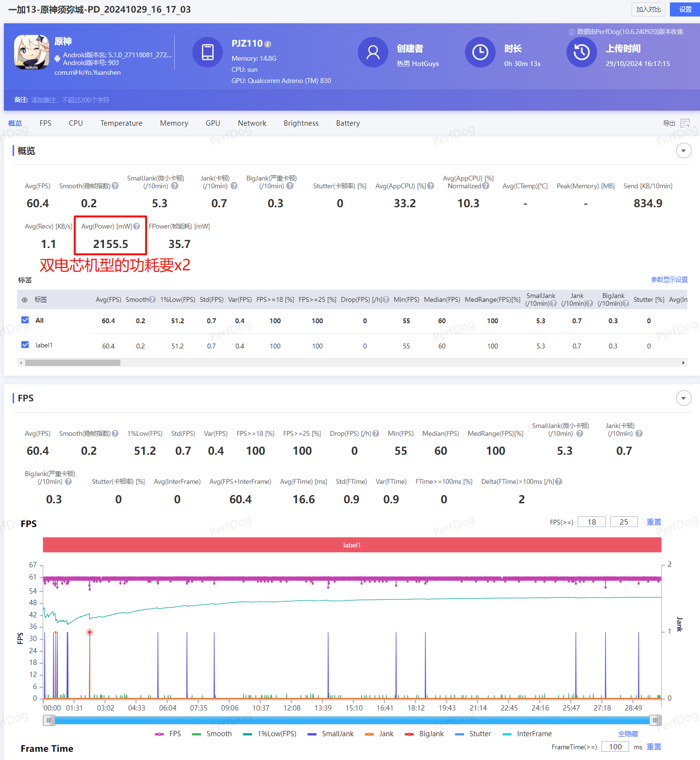Switch to the GPU tab
The image size is (700, 760).
(213, 123)
